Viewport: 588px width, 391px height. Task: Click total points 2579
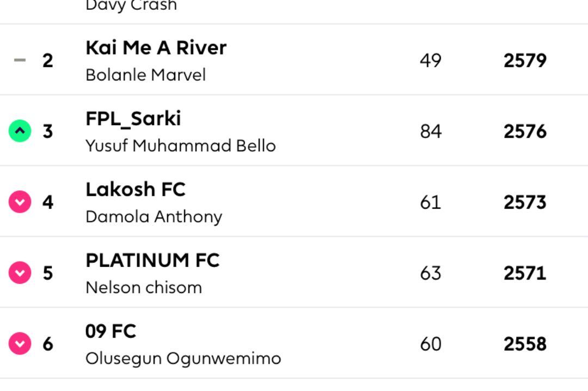point(525,61)
